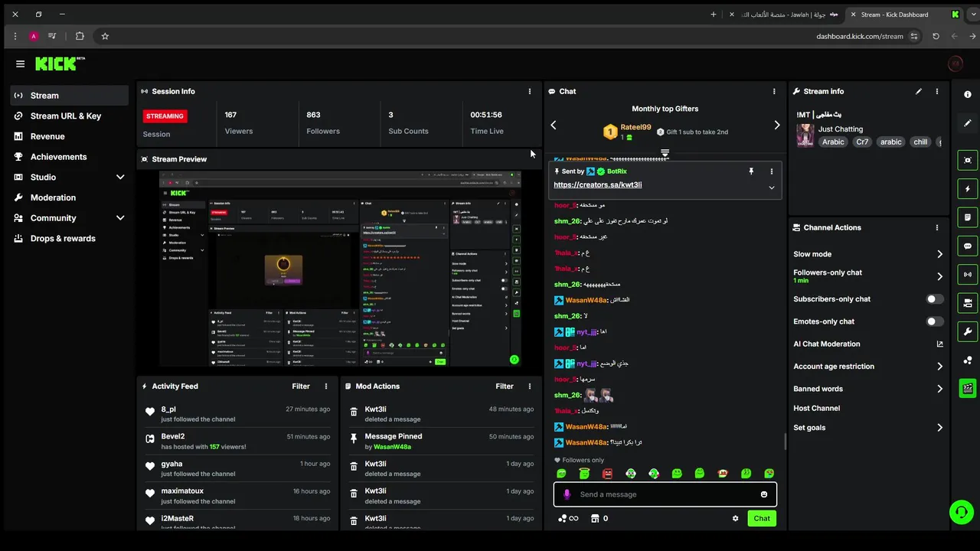The height and width of the screenshot is (551, 980).
Task: Click the pin icon on the pinned BotRix message
Action: pos(751,171)
